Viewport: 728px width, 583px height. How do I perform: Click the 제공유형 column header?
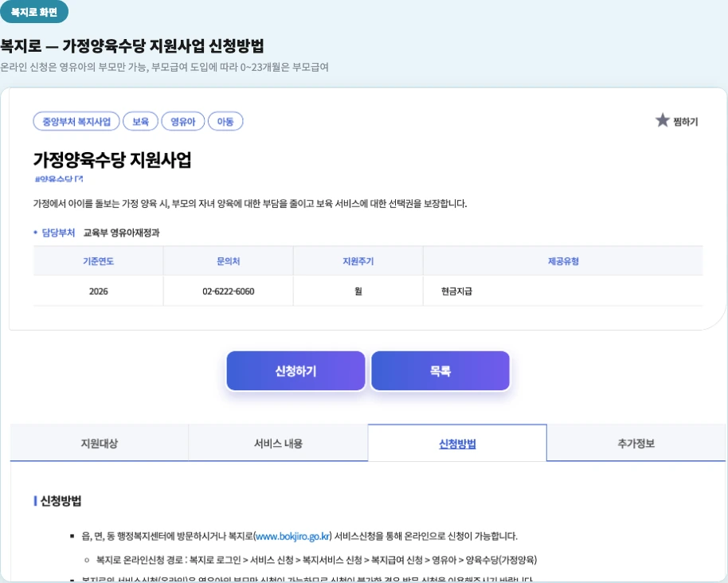563,261
